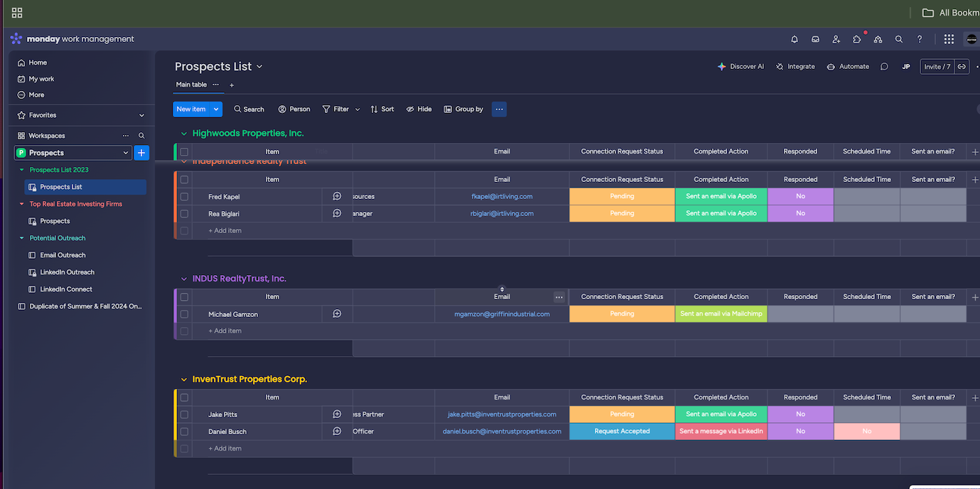This screenshot has height=489, width=980.
Task: Open the conversation bubble for Daniel Busch
Action: point(337,431)
